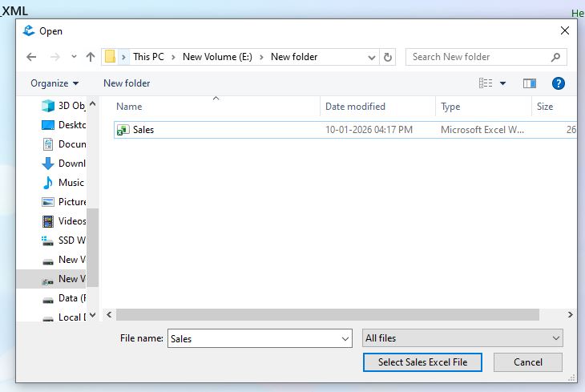This screenshot has height=392, width=585.
Task: Refresh the New folder listing
Action: point(388,57)
